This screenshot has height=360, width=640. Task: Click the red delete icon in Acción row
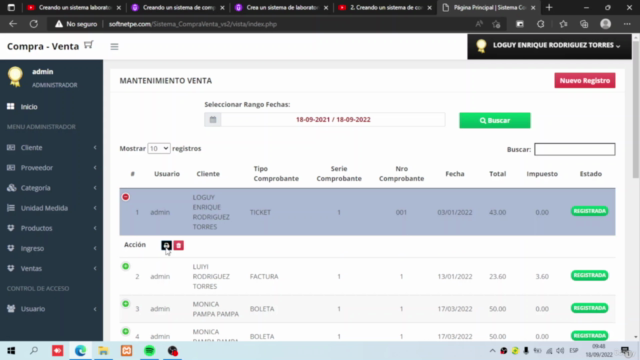click(178, 245)
